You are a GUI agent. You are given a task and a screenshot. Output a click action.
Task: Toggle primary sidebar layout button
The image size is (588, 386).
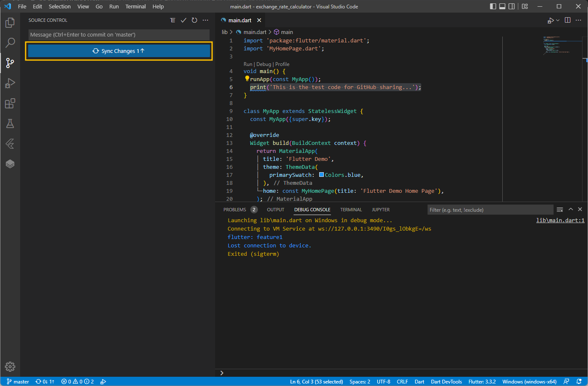click(x=493, y=6)
